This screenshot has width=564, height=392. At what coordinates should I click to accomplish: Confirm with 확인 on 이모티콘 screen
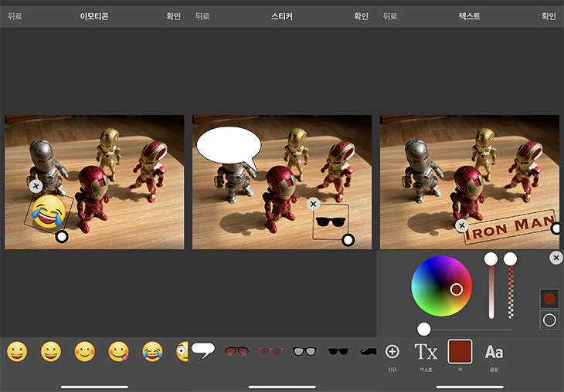173,16
